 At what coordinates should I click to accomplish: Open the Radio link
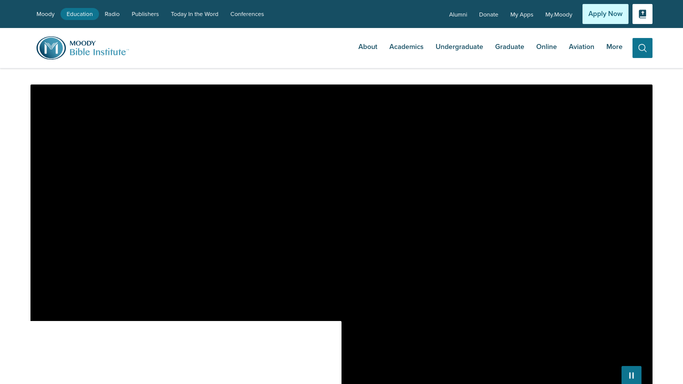pyautogui.click(x=112, y=14)
